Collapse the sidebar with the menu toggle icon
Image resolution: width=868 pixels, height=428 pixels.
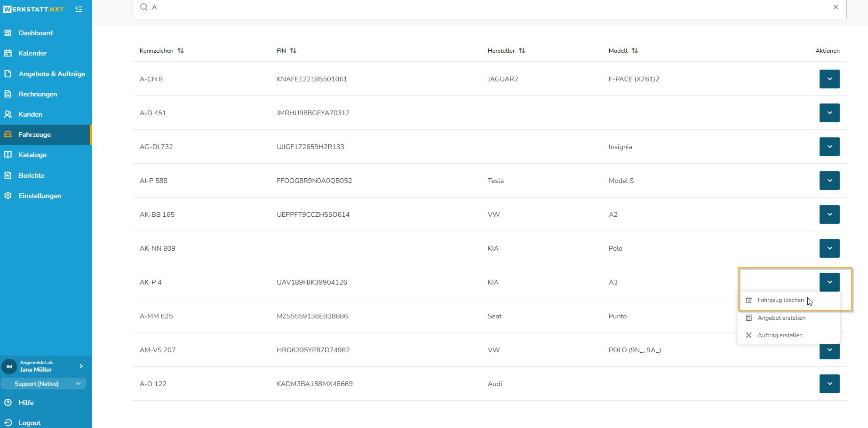coord(79,9)
